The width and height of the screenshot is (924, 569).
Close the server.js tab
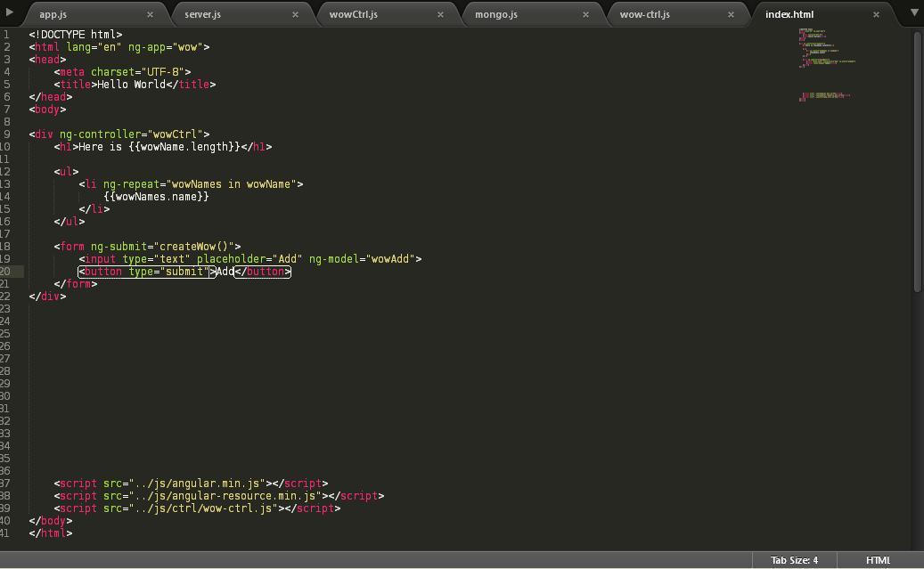(295, 15)
